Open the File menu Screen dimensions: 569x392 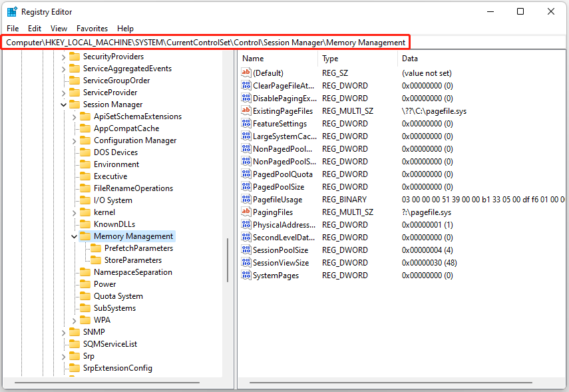pyautogui.click(x=13, y=29)
